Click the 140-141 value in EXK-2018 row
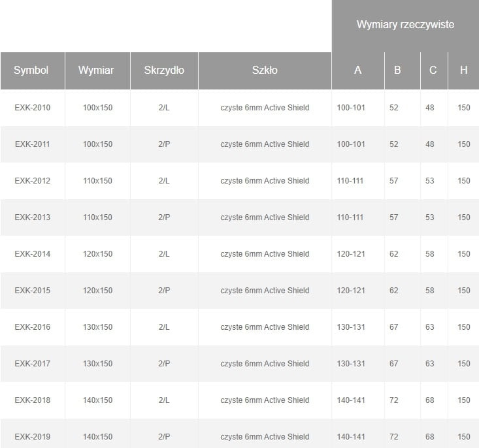This screenshot has height=448, width=479. pyautogui.click(x=351, y=400)
